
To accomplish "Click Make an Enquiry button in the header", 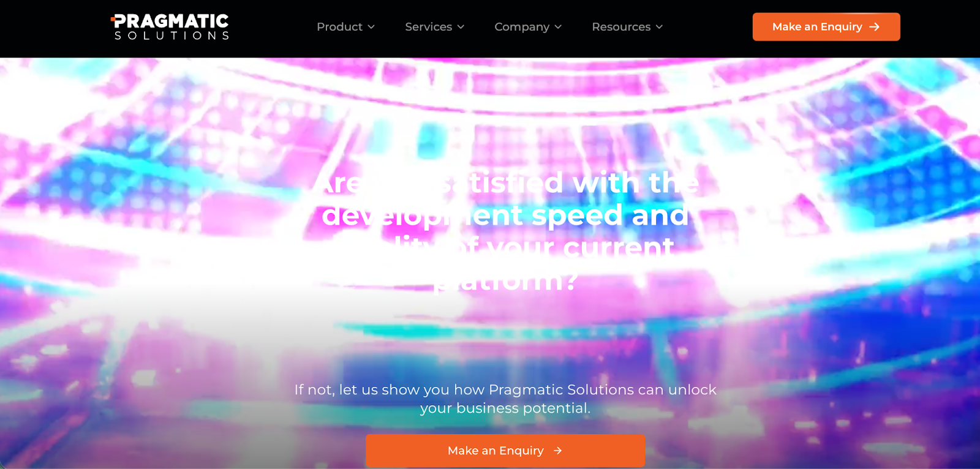I will tap(826, 27).
